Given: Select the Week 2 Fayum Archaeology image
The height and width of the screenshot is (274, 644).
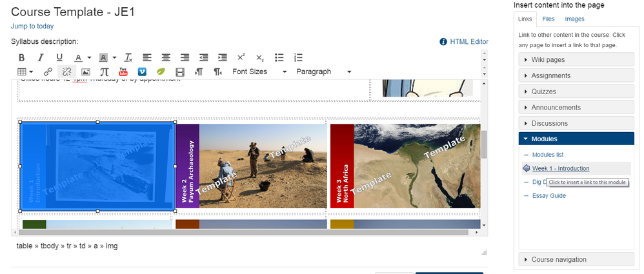Looking at the screenshot, I should 251,166.
